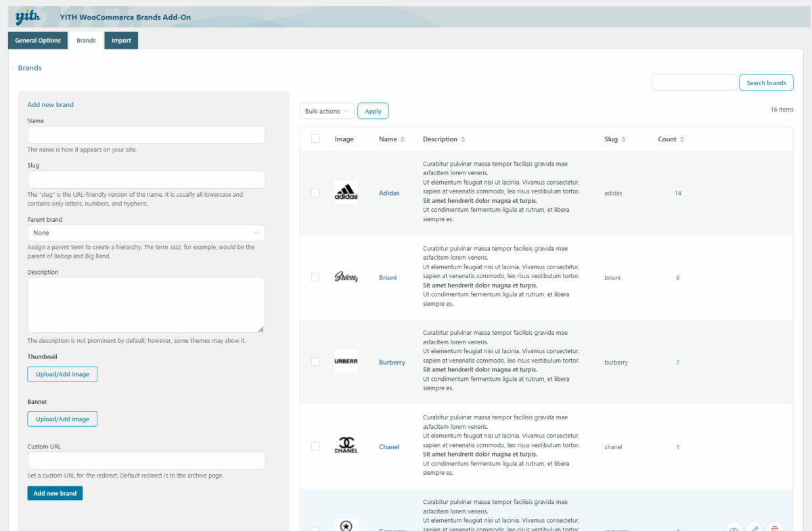Image resolution: width=812 pixels, height=531 pixels.
Task: Sort by Count using arrow icon
Action: click(x=682, y=139)
